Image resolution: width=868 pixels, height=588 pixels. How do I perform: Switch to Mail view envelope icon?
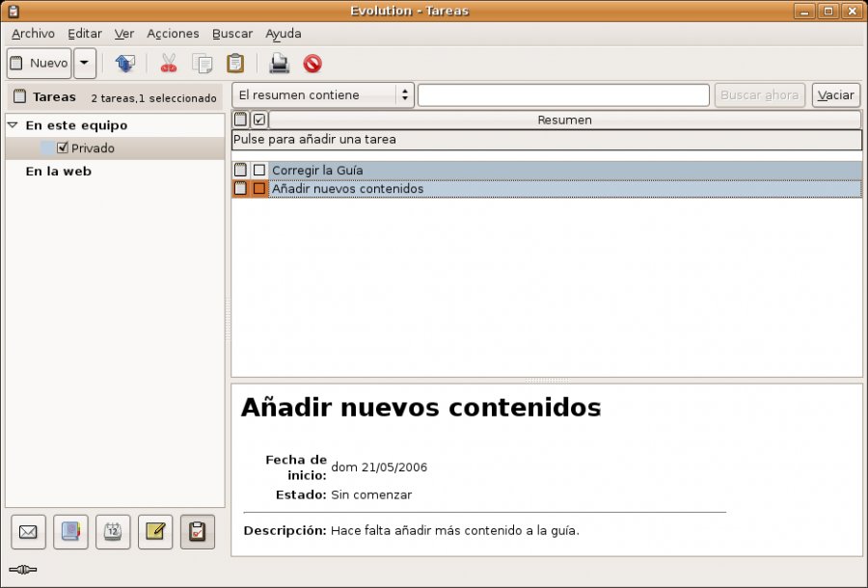coord(29,531)
